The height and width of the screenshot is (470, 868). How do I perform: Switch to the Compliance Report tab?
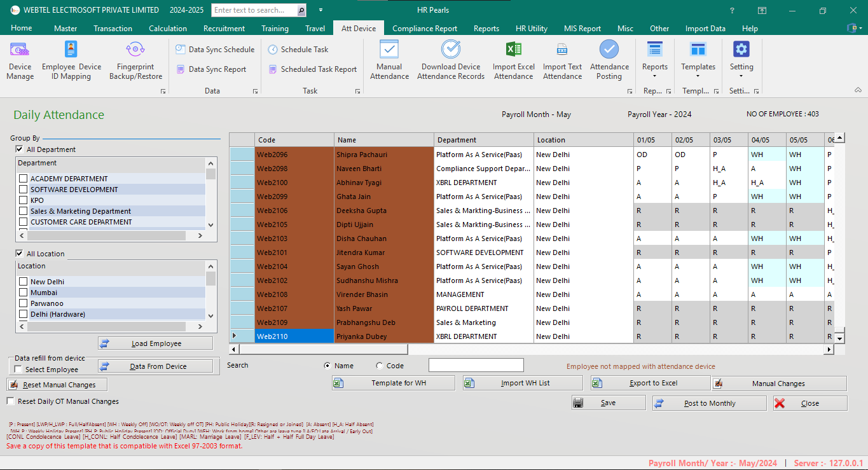pyautogui.click(x=425, y=28)
